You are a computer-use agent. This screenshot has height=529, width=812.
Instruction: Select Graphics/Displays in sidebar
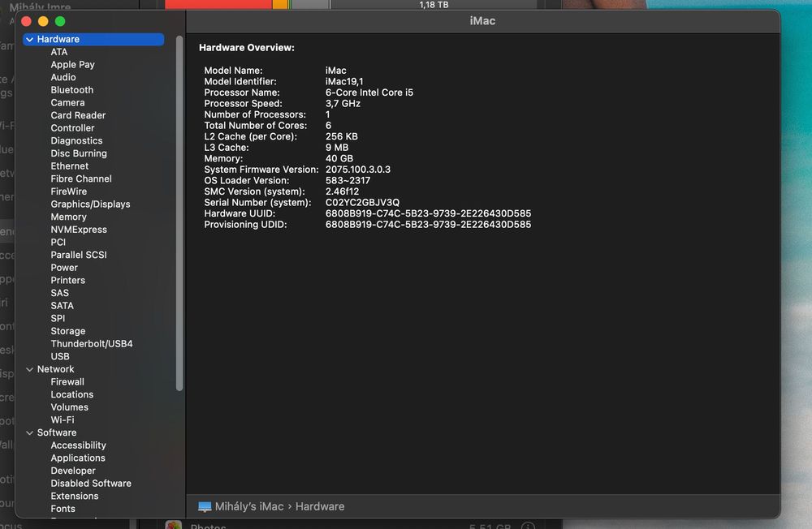pos(91,204)
